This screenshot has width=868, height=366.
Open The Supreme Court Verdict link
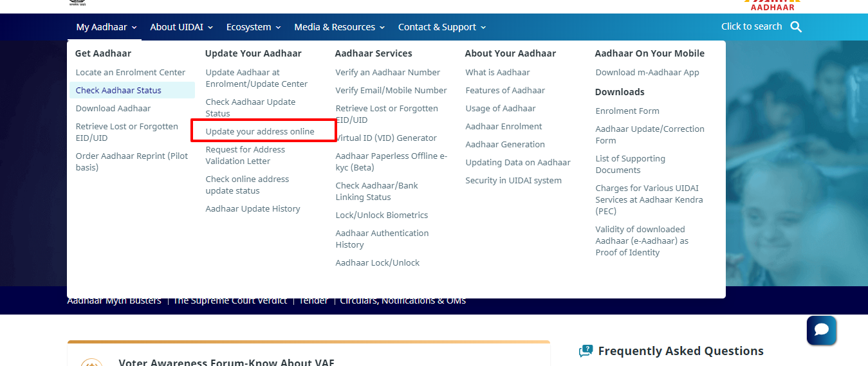click(230, 300)
